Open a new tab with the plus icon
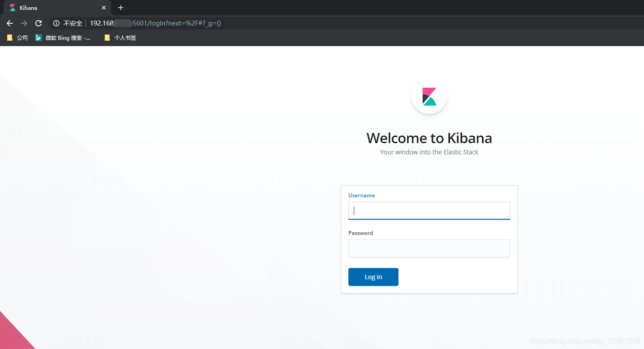This screenshot has height=349, width=644. 121,8
